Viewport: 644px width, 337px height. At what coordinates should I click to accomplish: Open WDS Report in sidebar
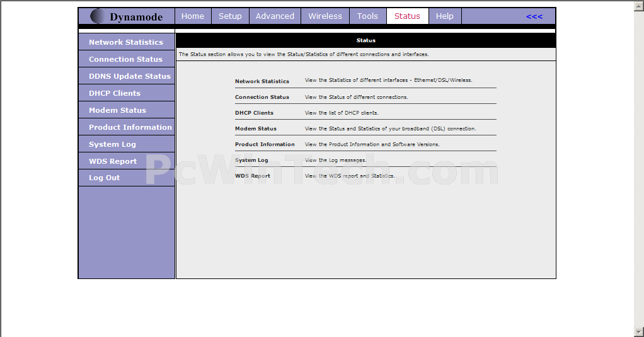coord(127,161)
